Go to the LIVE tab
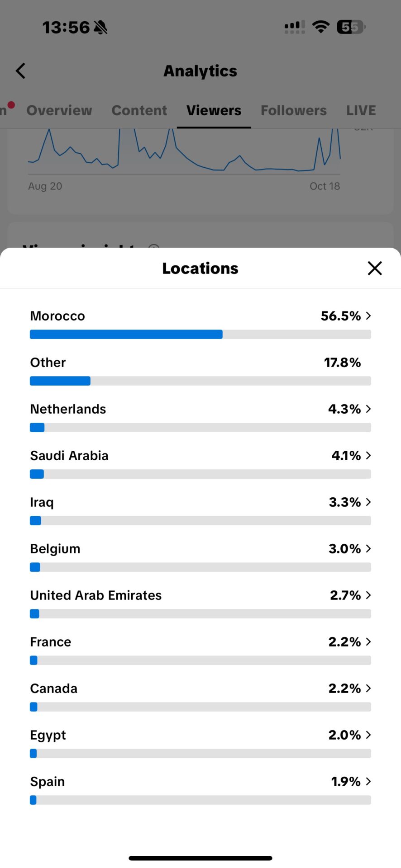401x868 pixels. click(x=361, y=110)
